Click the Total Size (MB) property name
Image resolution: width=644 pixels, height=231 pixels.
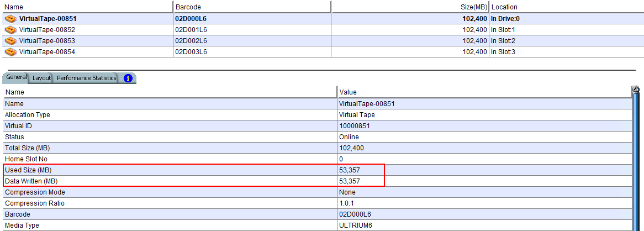click(28, 148)
